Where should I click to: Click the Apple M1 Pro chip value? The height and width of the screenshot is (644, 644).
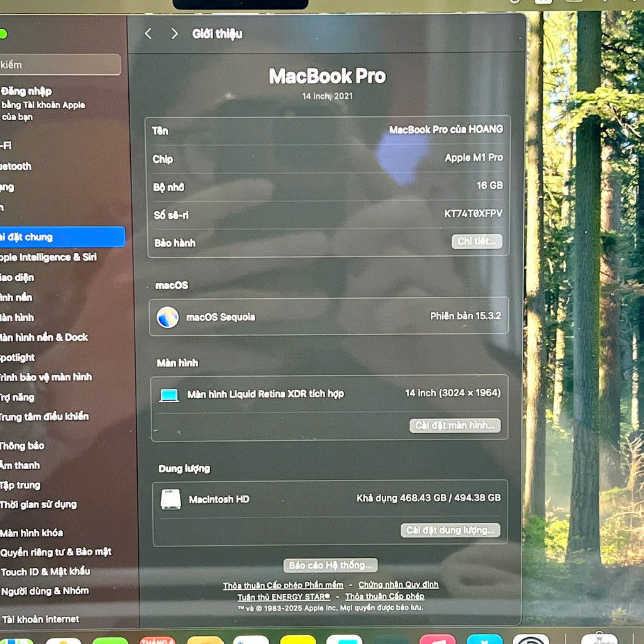click(x=474, y=158)
